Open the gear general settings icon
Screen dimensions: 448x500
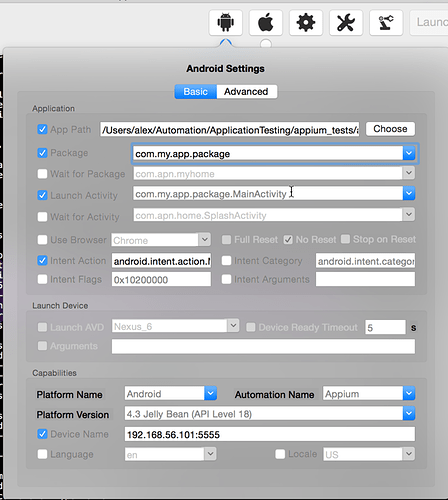pyautogui.click(x=306, y=23)
